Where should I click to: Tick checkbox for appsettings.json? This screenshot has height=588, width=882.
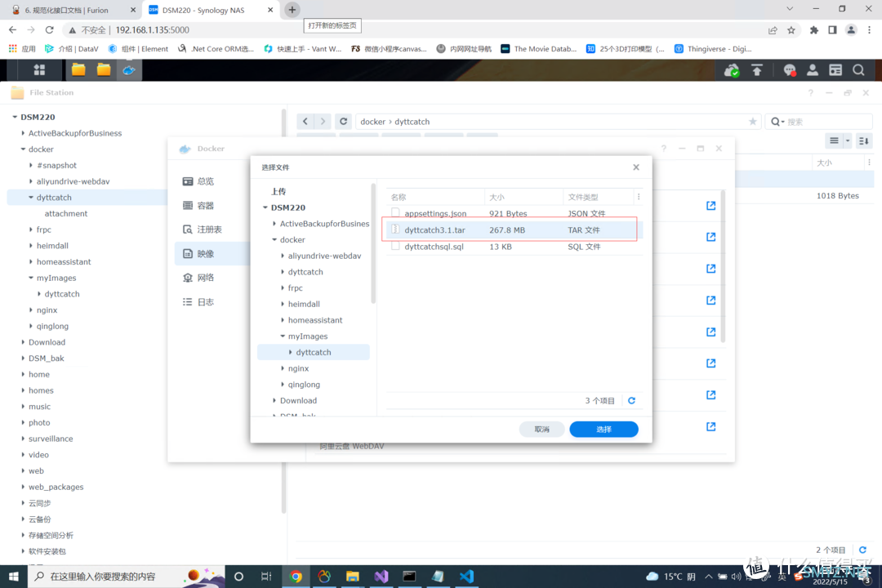coord(395,213)
